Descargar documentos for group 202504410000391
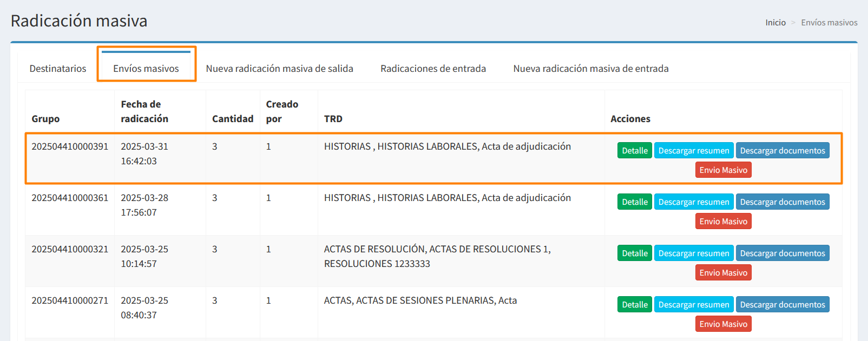The height and width of the screenshot is (341, 868). tap(782, 151)
